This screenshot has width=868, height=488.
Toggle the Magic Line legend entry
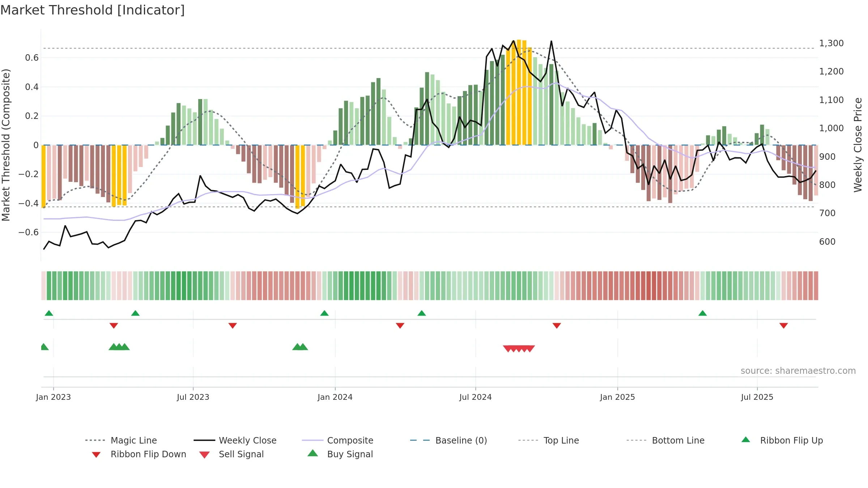121,440
